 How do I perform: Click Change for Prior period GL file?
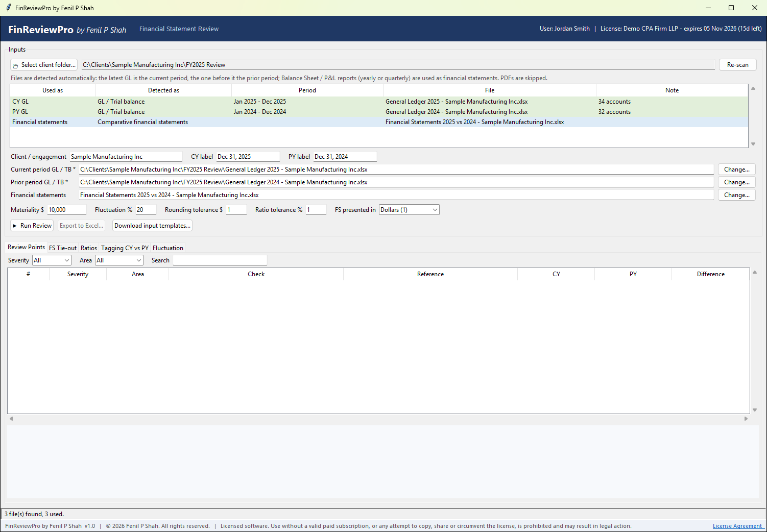pos(737,182)
